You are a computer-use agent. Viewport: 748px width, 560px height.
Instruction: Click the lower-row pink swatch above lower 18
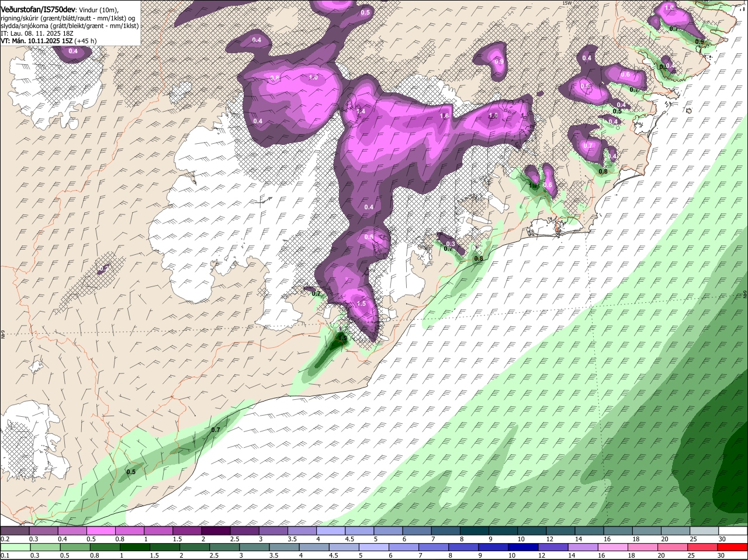tap(643, 547)
